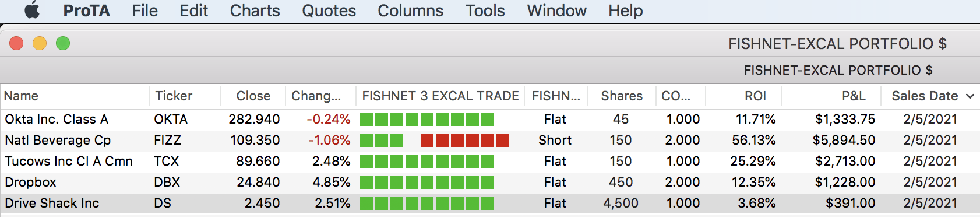Click the DS ticker cell
The image size is (980, 217).
(163, 203)
